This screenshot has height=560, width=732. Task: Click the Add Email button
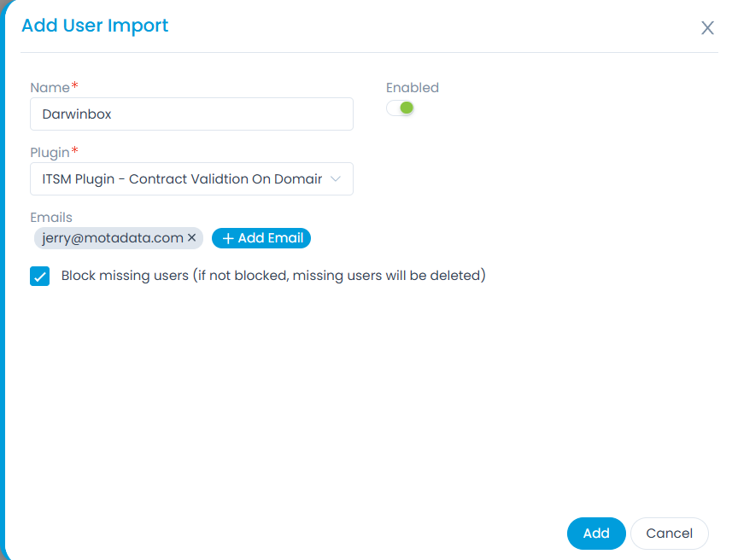[x=261, y=238]
